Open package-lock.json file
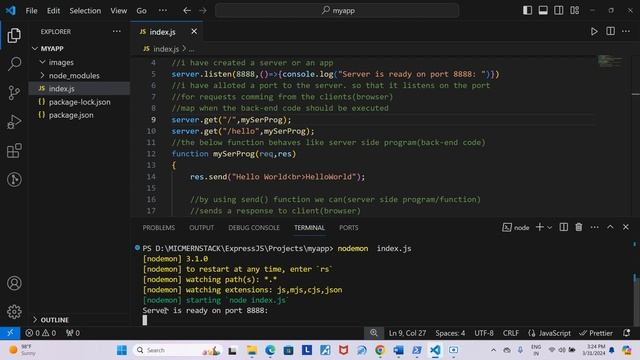The image size is (640, 360). click(80, 102)
